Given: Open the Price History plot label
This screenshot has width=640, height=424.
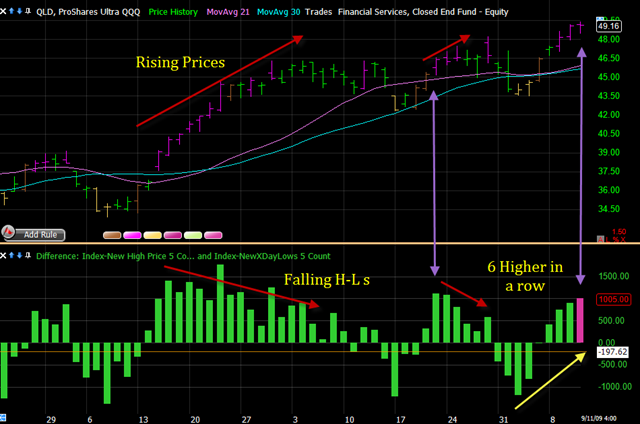Looking at the screenshot, I should (x=173, y=12).
